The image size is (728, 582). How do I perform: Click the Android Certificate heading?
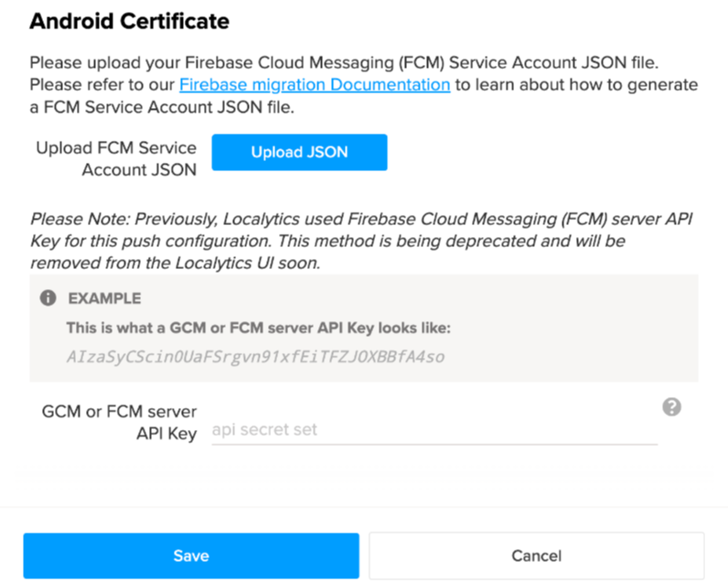(x=129, y=20)
